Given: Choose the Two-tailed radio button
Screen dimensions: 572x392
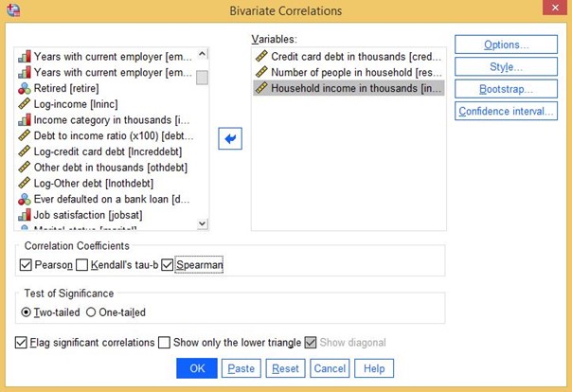Looking at the screenshot, I should coord(26,312).
